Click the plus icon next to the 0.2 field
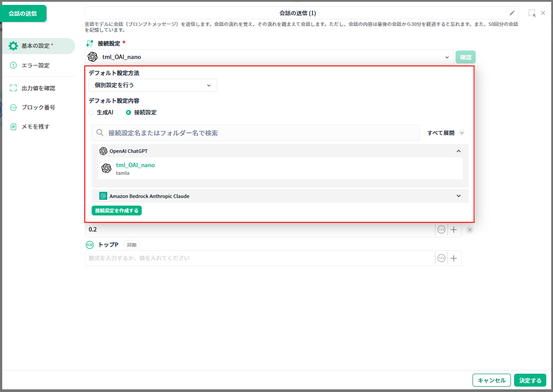553x392 pixels. point(454,230)
